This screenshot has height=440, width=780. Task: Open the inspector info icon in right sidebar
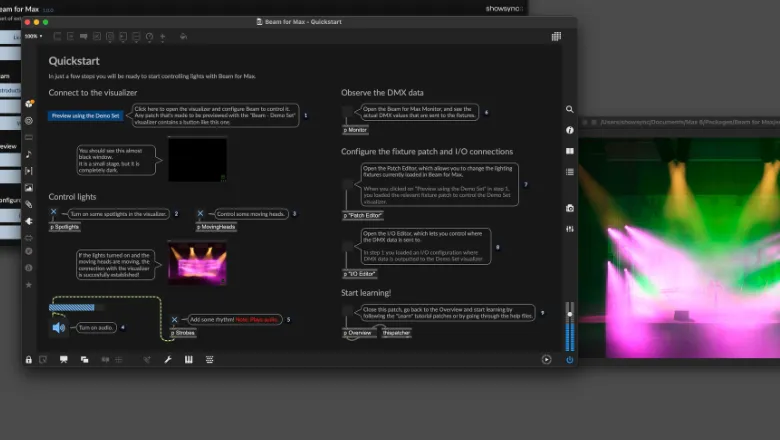click(x=570, y=130)
